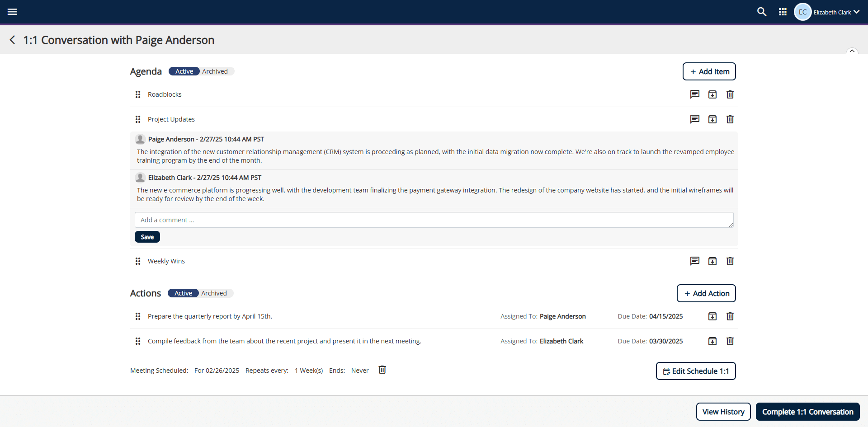Grab the Weekly Wins drag handle

click(138, 261)
